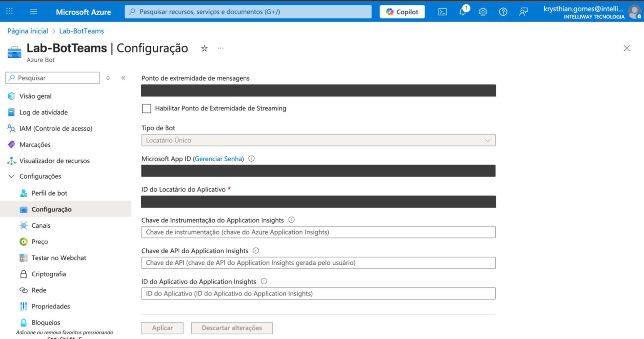The height and width of the screenshot is (339, 644).
Task: Click the Chave de API input field
Action: coord(318,262)
